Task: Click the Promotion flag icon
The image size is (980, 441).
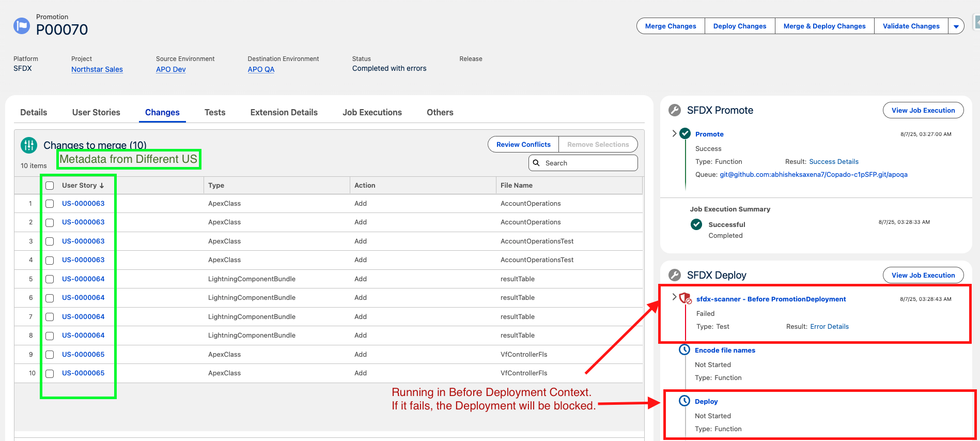Action: point(22,25)
